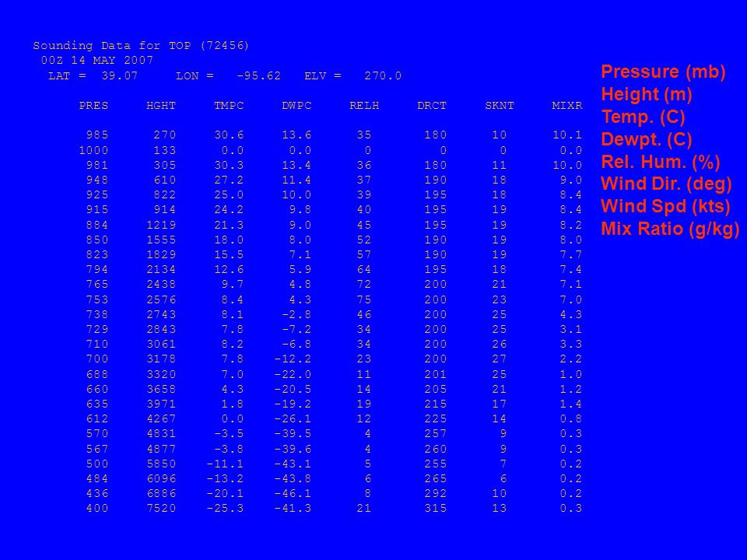The height and width of the screenshot is (560, 747).
Task: Click temperature value 30.6
Action: [x=229, y=135]
